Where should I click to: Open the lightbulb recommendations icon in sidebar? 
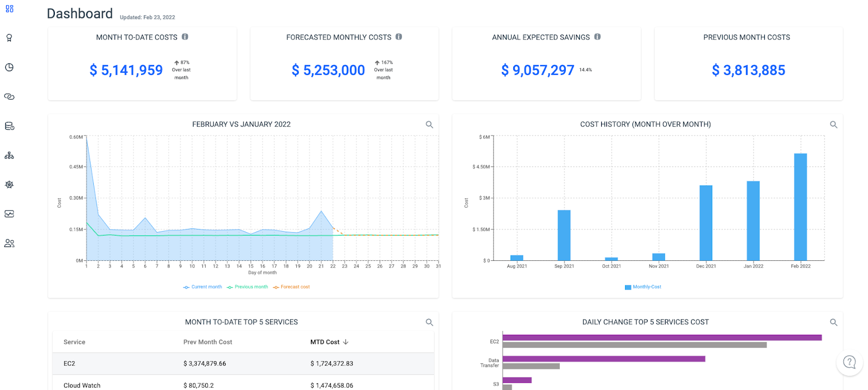pos(9,38)
